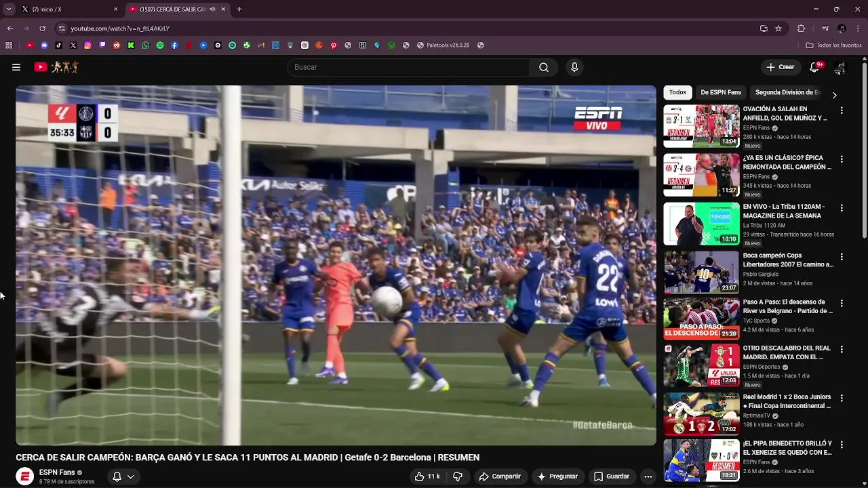
Task: Open options for La Tribu 1120AM video
Action: tap(842, 208)
